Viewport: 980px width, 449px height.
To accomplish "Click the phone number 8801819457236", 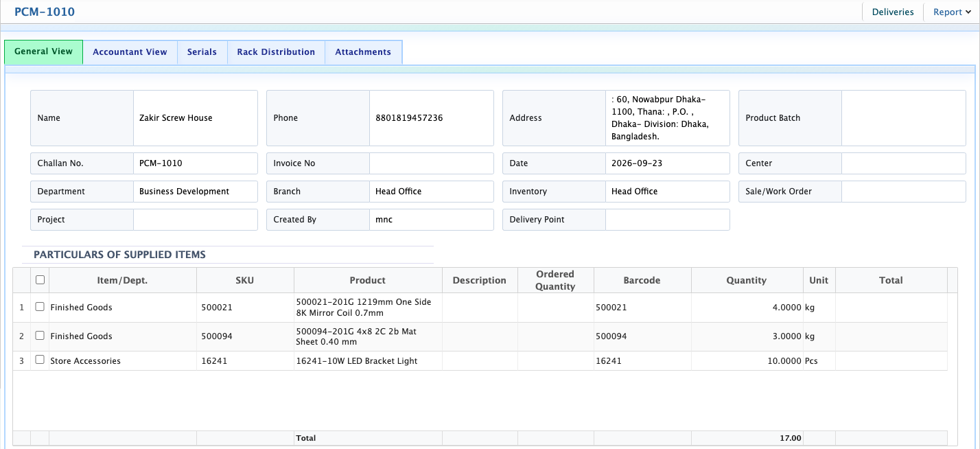I will coord(409,118).
